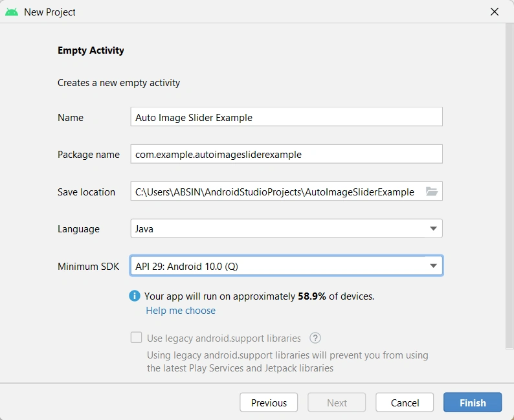Click the question mark help icon for legacy libraries

(315, 338)
